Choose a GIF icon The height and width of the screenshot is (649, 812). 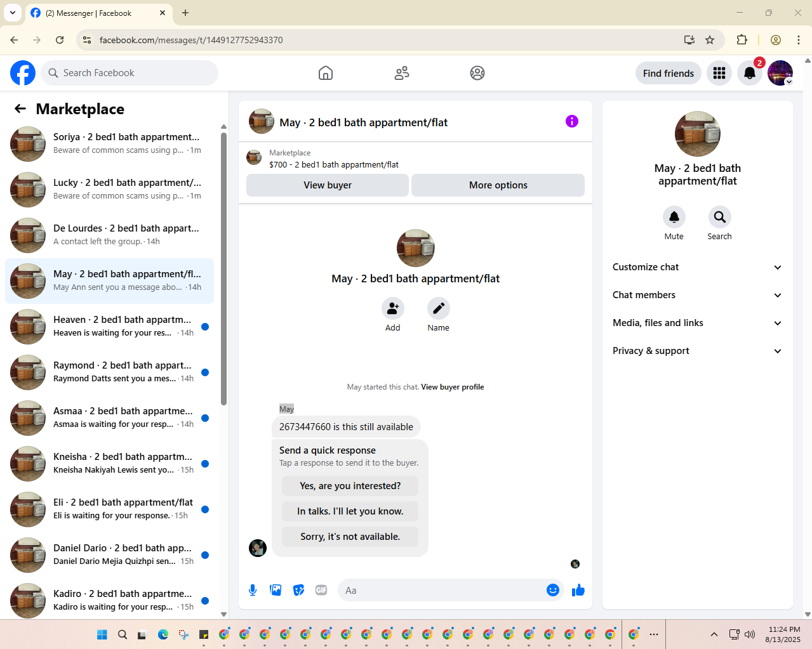(x=321, y=590)
